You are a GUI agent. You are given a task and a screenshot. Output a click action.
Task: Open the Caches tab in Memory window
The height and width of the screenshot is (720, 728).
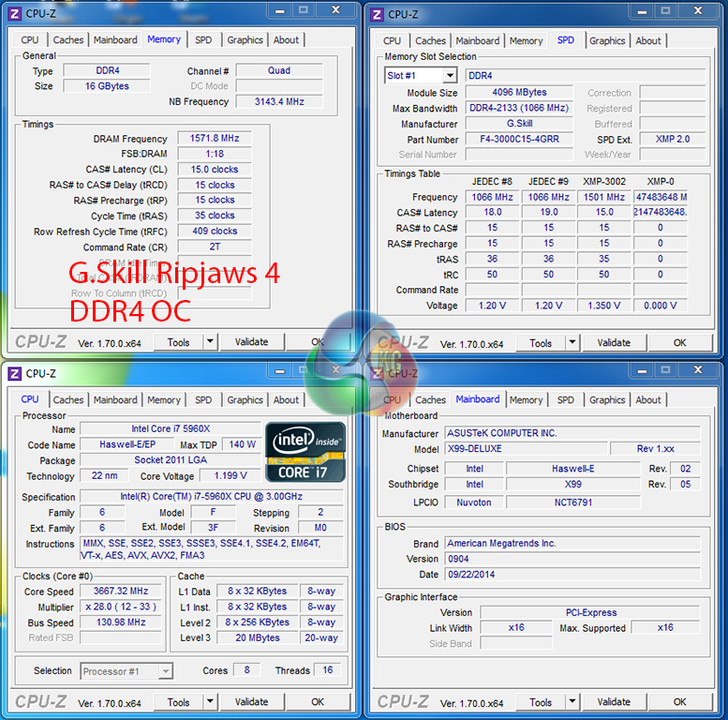[67, 40]
